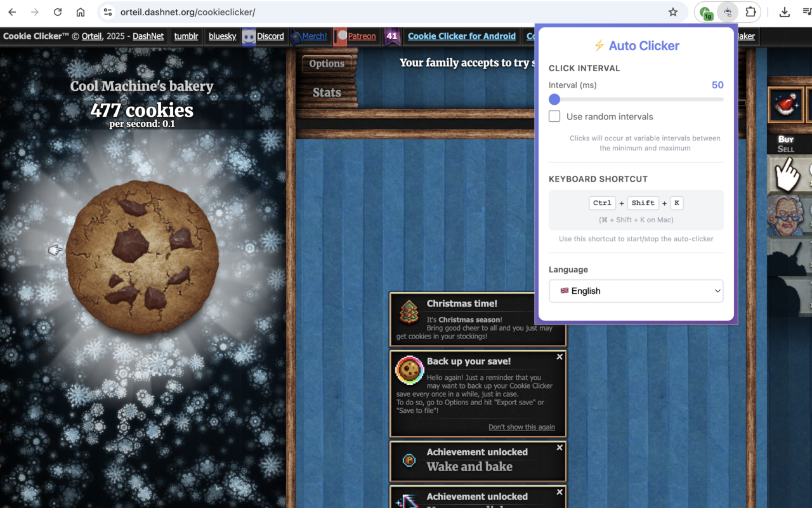Click the big chocolate chip cookie

tap(142, 257)
